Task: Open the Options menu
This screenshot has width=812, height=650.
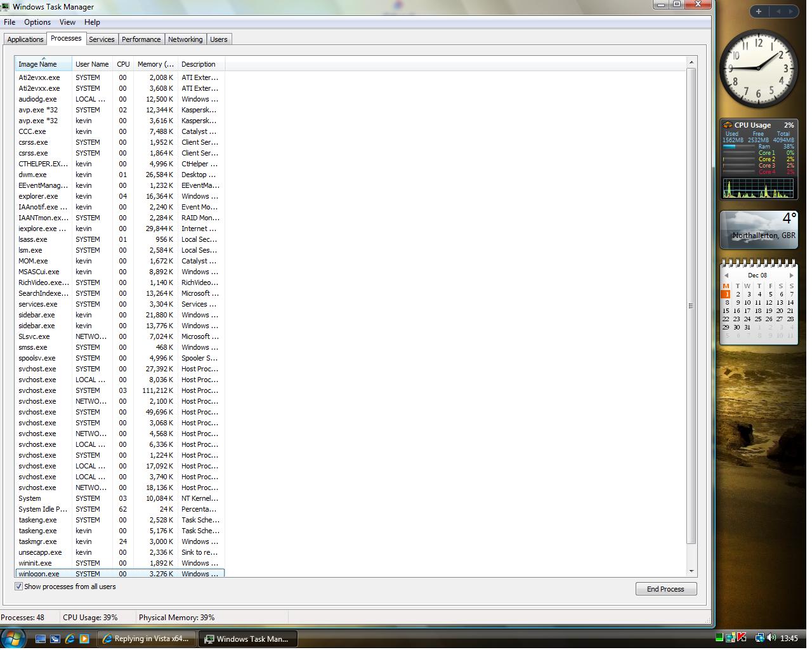Action: coord(37,22)
